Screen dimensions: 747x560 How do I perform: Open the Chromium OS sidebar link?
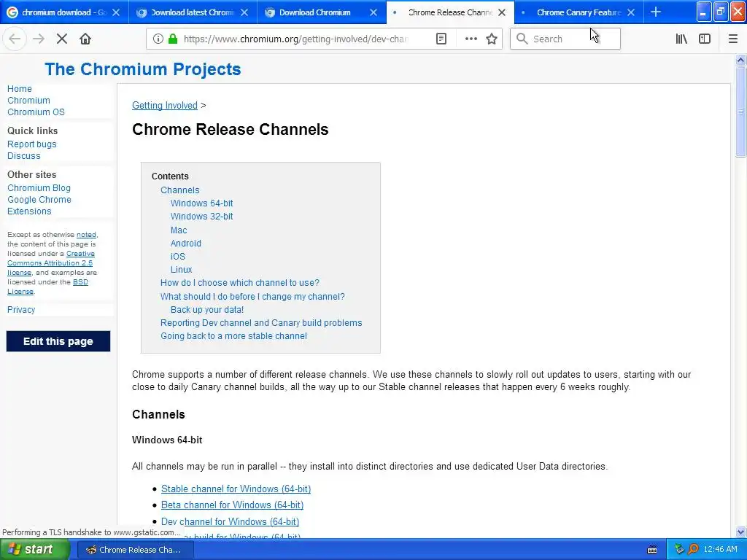point(36,112)
